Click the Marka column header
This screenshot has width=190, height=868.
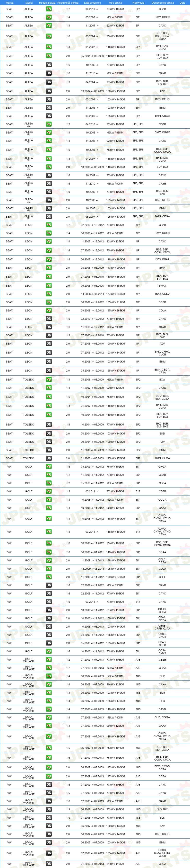tap(9, 2)
